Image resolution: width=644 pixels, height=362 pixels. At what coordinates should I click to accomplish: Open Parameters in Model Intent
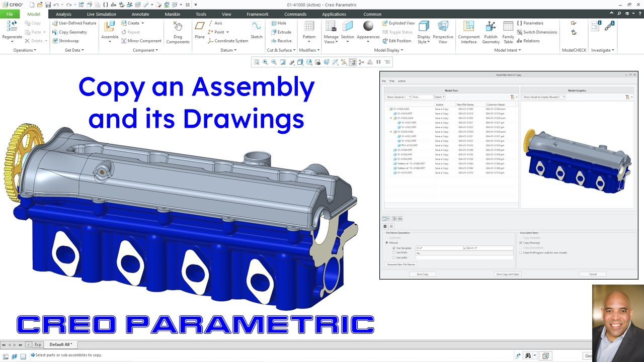530,23
